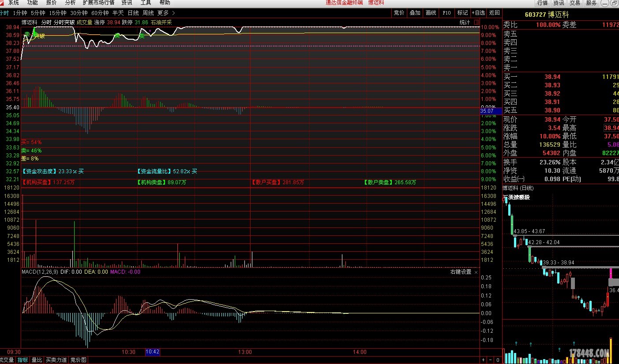Switch to the 30分钟 period tab
The image size is (619, 364).
click(x=79, y=13)
